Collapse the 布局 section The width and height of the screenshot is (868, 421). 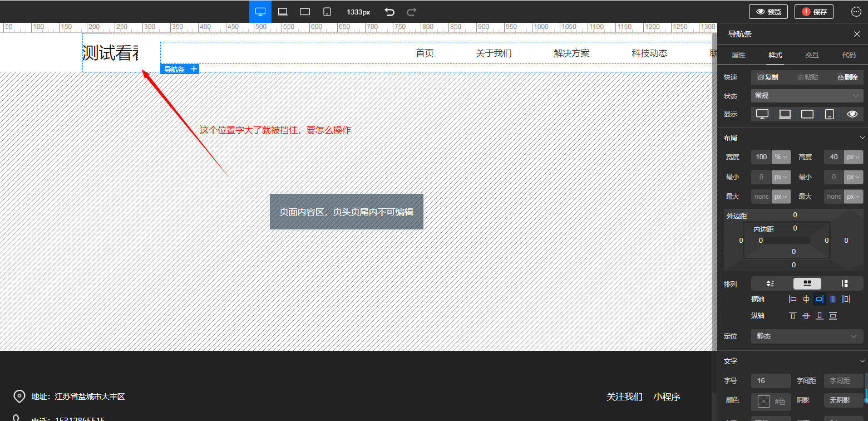[x=862, y=138]
